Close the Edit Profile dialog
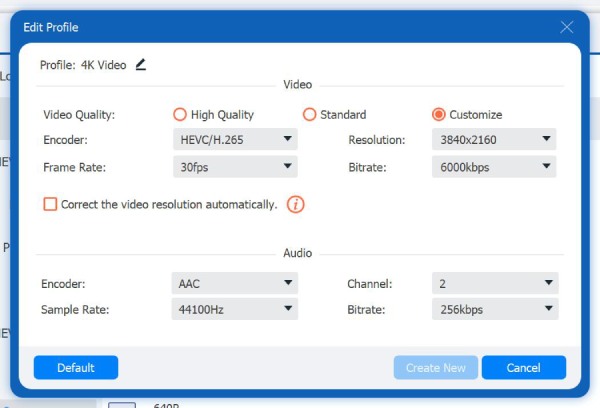Viewport: 600px width, 408px height. [x=566, y=27]
